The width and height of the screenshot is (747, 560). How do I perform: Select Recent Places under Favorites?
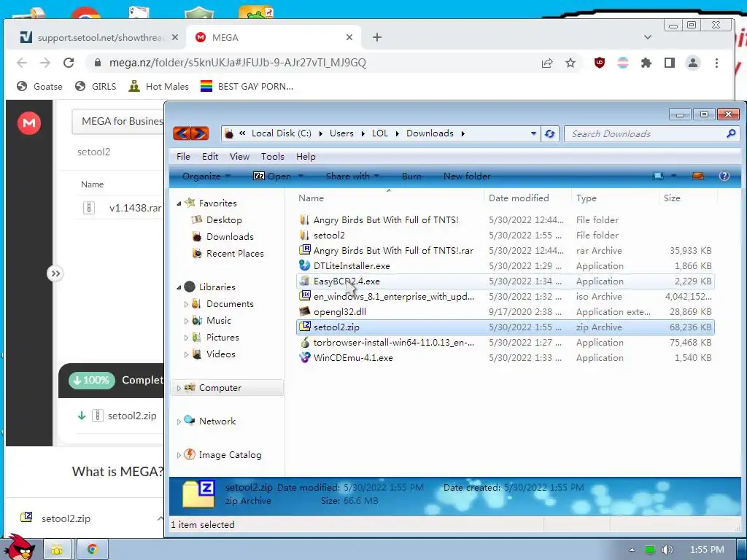pyautogui.click(x=234, y=253)
